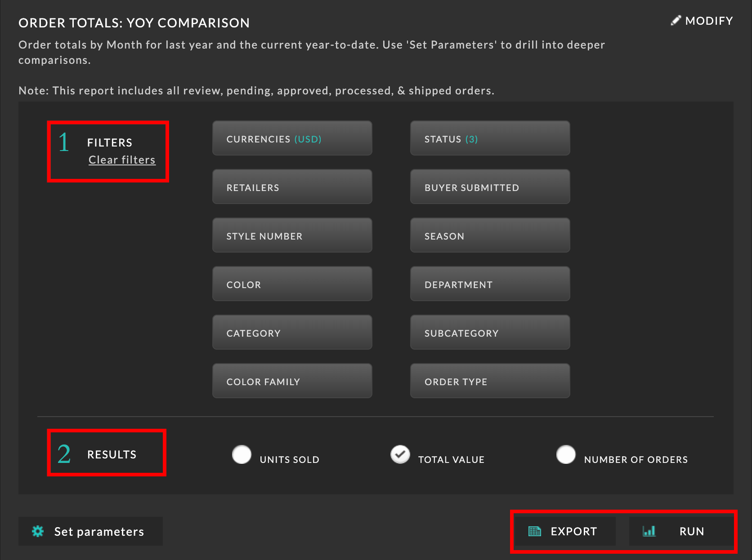Open the Color Family filter
Viewport: 752px width, 560px height.
click(x=292, y=381)
